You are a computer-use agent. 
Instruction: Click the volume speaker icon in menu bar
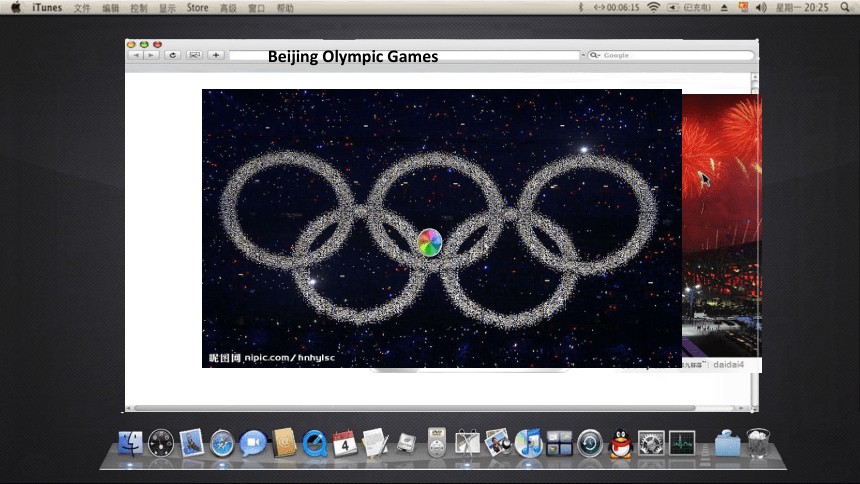[x=761, y=7]
